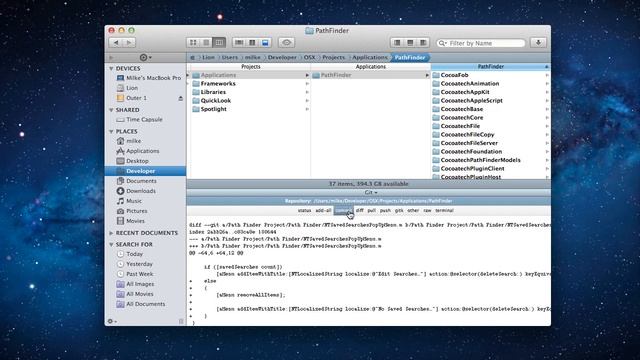Toggle the dual pane layout button
The width and height of the screenshot is (640, 360).
(252, 42)
